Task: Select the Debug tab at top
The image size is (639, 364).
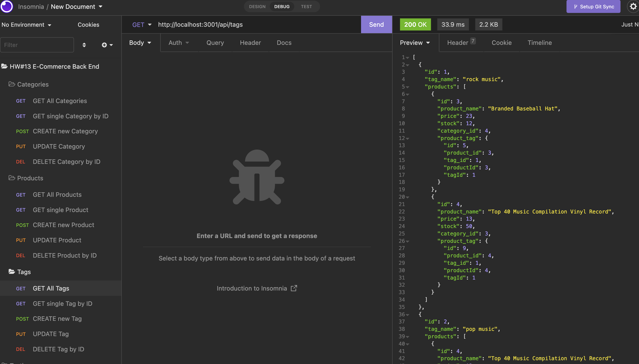Action: pyautogui.click(x=281, y=6)
